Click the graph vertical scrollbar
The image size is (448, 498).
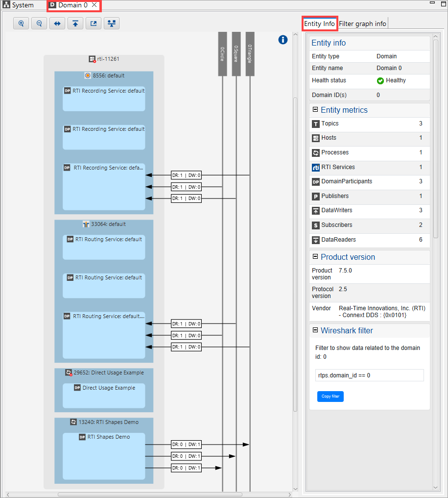295,254
